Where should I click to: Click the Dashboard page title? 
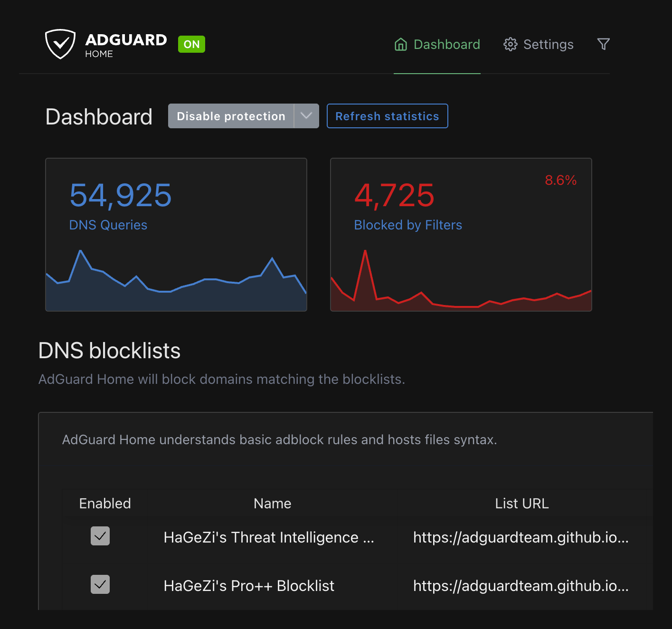pos(99,117)
